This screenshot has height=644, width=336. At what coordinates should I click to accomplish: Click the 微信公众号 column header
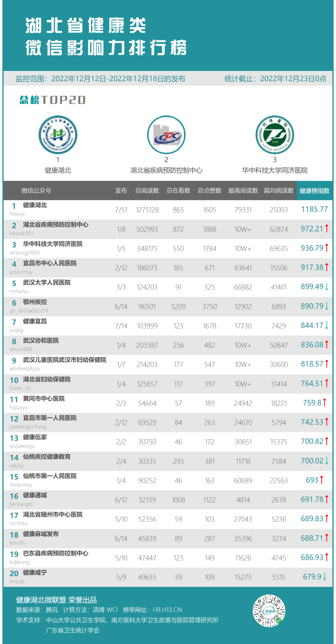tap(36, 190)
